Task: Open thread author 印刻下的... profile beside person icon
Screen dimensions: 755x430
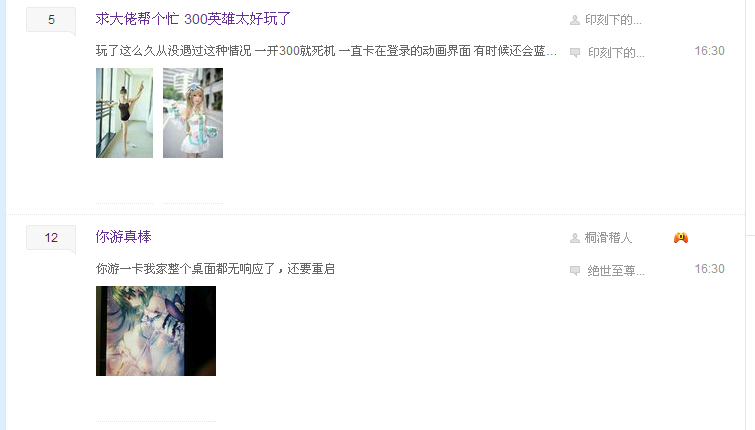Action: [613, 20]
